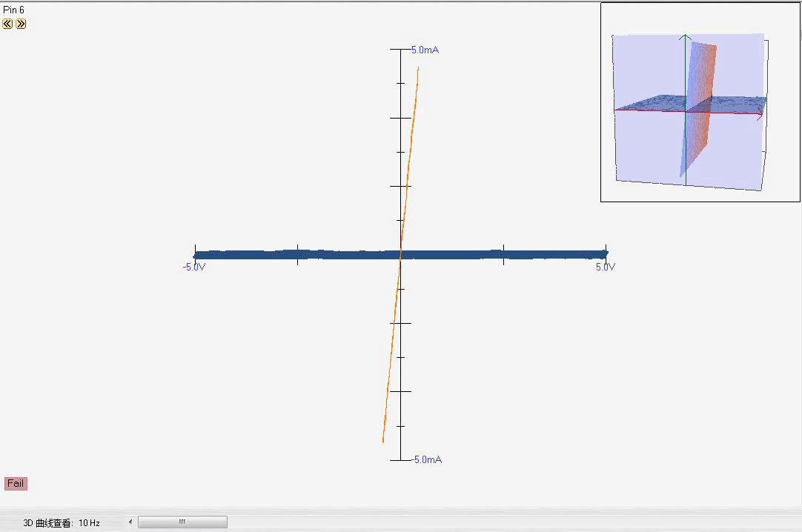Click red axis arrowhead in 3D preview
This screenshot has height=532, width=802.
(759, 116)
